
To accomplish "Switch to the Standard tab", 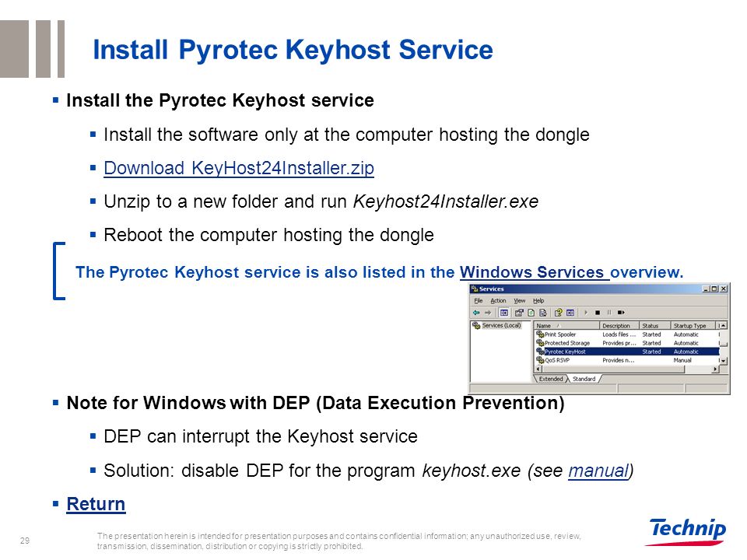I will [584, 379].
